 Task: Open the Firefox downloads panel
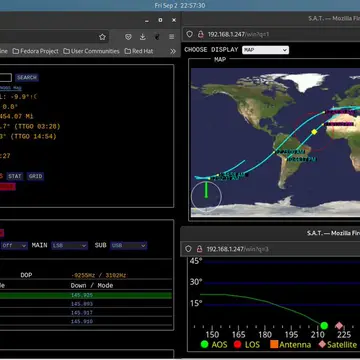143,37
